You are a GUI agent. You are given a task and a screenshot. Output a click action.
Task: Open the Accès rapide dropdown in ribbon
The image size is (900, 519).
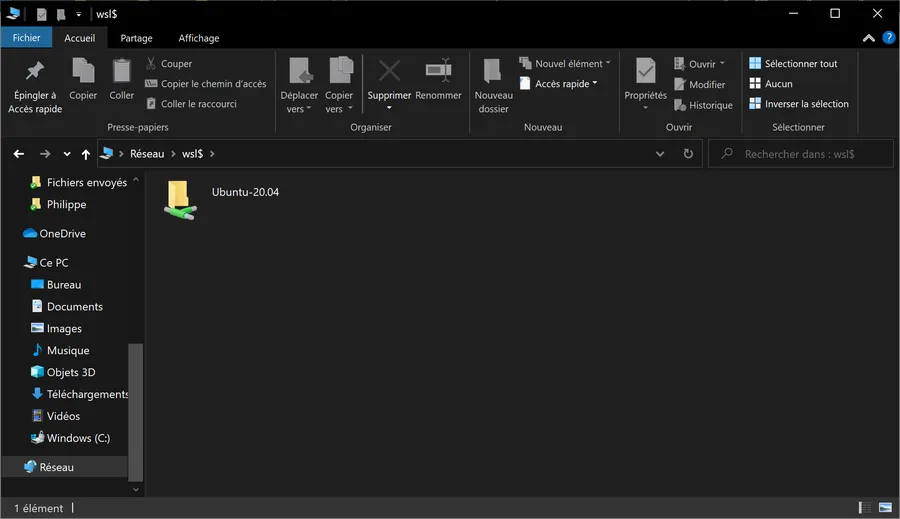[x=558, y=84]
